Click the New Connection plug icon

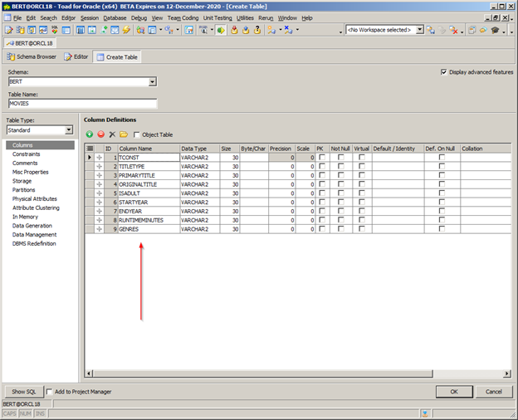(x=271, y=30)
